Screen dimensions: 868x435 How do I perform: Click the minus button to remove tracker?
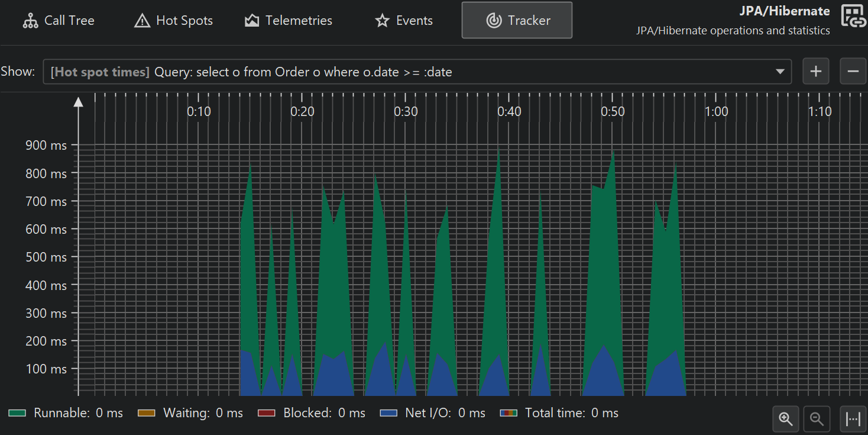(853, 72)
